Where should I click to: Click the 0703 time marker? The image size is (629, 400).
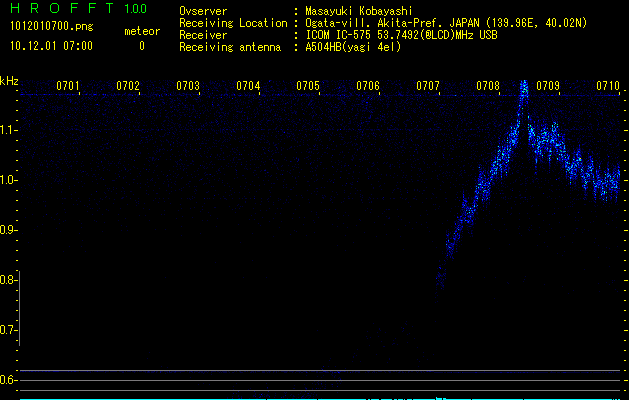[188, 86]
